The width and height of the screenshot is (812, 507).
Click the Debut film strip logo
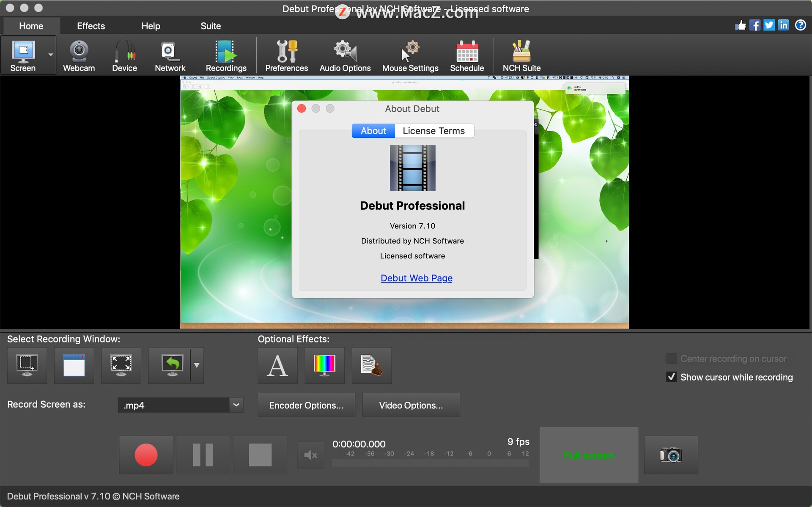412,168
